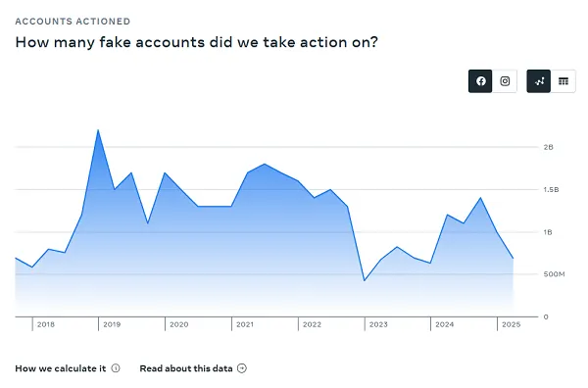Click info icon beside How we calculate it
Viewport: 588px width, 388px height.
click(x=116, y=368)
